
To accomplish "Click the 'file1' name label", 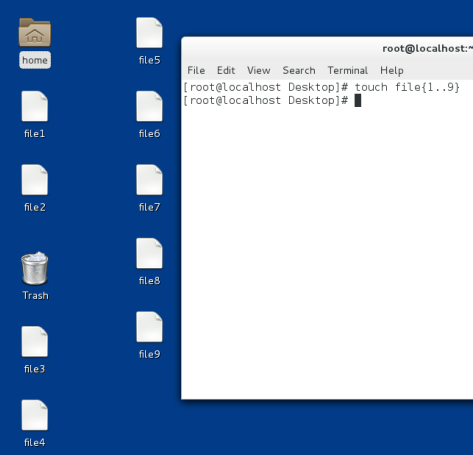I will pyautogui.click(x=35, y=134).
